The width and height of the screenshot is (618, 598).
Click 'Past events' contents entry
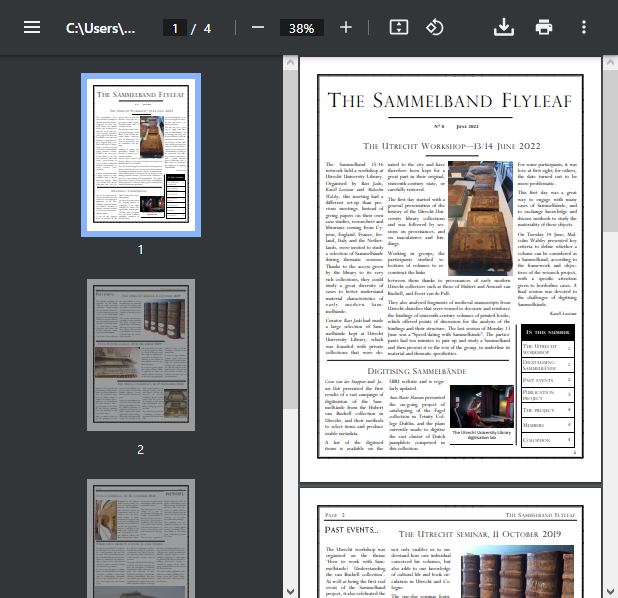coord(547,380)
